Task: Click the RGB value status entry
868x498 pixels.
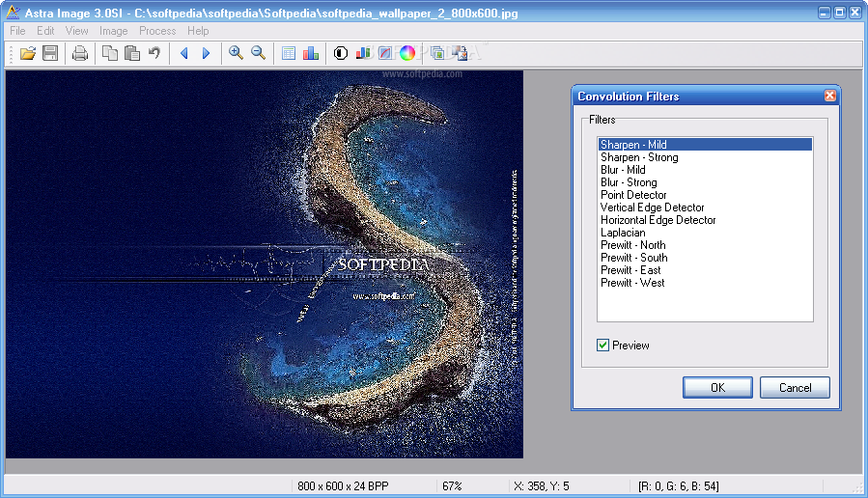Action: click(678, 485)
